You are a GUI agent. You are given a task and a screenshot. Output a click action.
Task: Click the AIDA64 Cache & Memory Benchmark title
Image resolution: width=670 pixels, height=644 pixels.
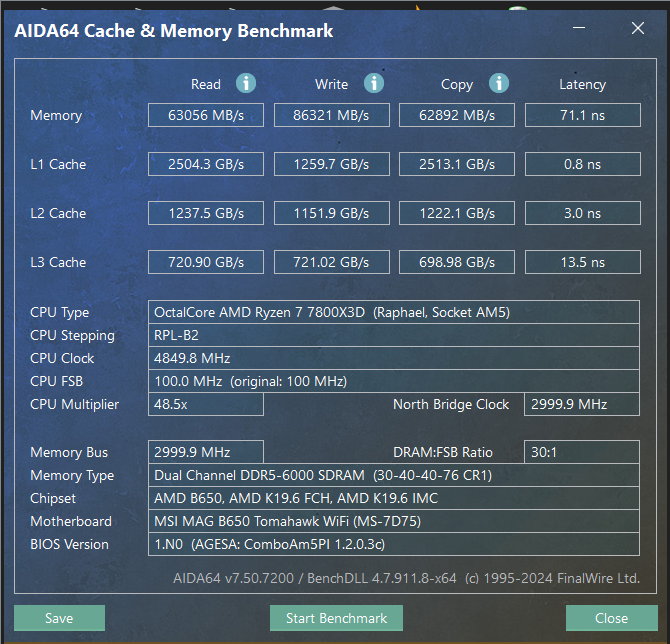[173, 31]
